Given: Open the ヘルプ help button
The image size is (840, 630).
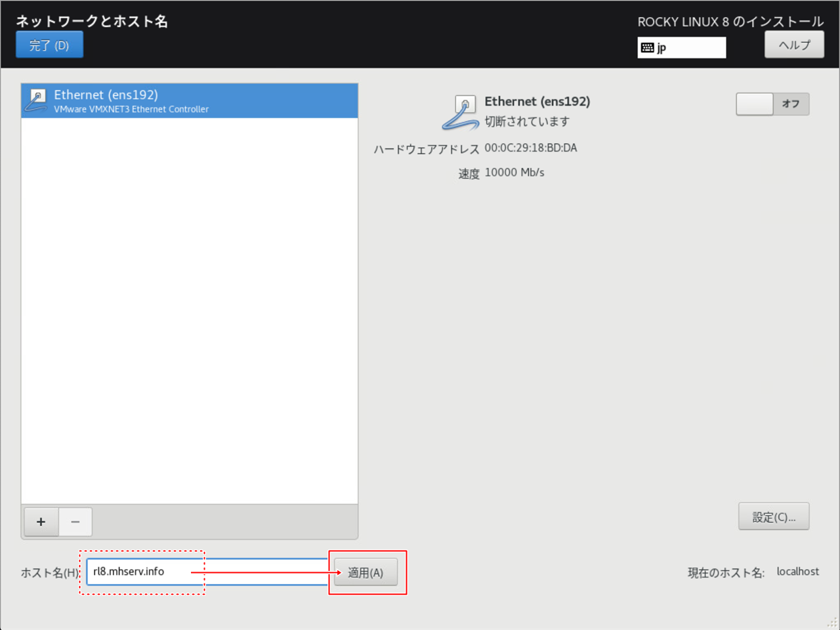Looking at the screenshot, I should pyautogui.click(x=794, y=45).
